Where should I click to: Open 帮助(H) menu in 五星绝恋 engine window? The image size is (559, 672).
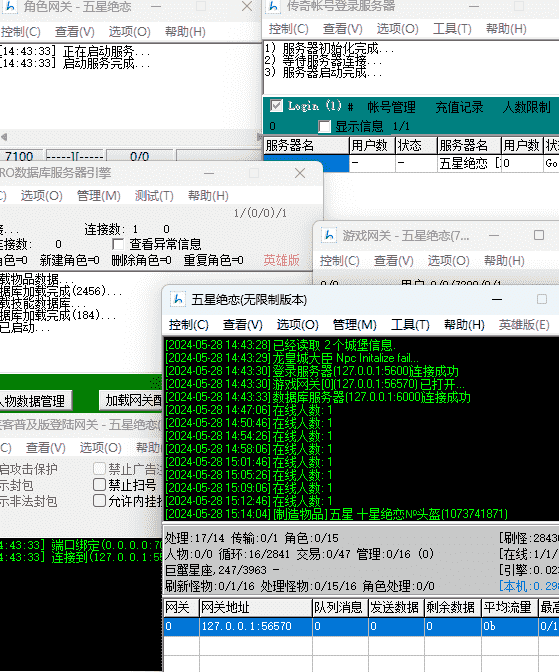coord(464,325)
